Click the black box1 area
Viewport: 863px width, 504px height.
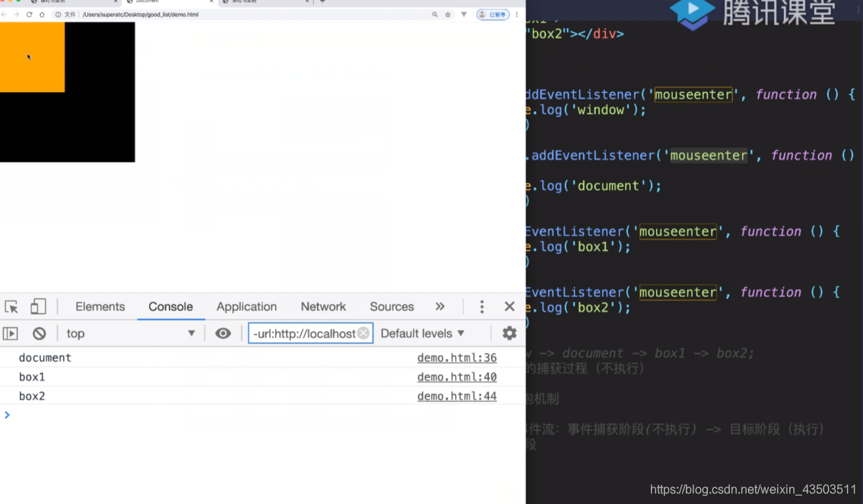point(99,126)
